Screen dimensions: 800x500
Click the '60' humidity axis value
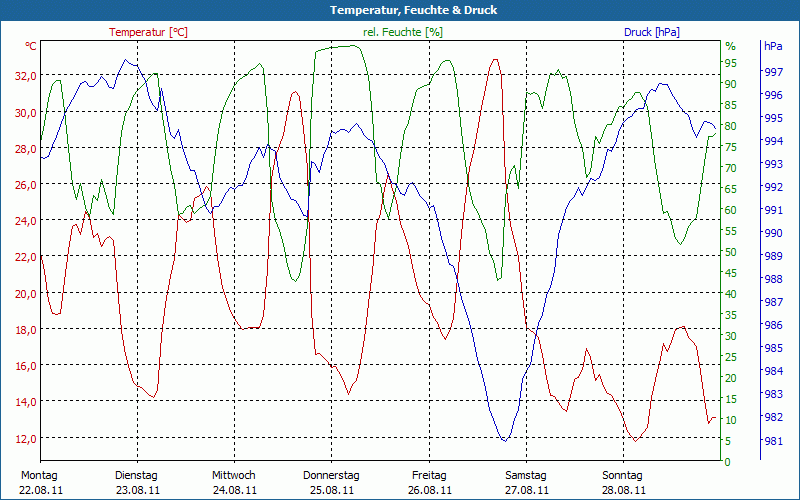click(x=731, y=210)
